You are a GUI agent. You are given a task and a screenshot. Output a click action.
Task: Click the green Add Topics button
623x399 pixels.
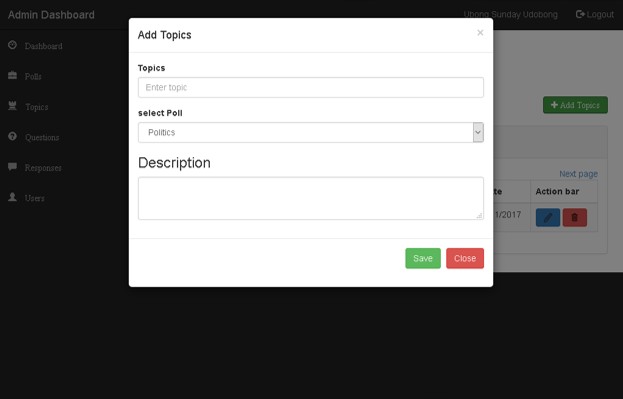[575, 105]
